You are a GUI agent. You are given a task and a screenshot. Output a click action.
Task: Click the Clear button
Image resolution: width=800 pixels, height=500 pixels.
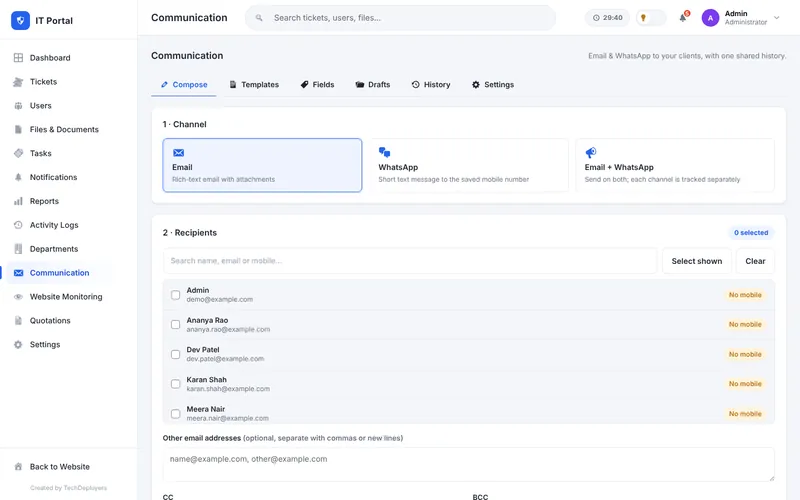pos(755,261)
